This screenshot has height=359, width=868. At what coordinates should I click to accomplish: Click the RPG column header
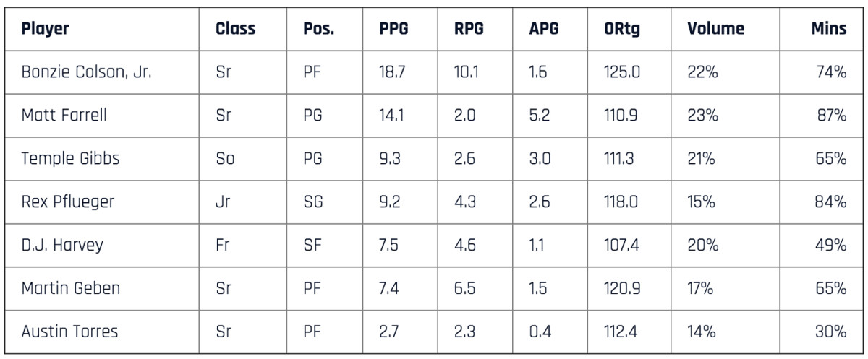pyautogui.click(x=469, y=30)
